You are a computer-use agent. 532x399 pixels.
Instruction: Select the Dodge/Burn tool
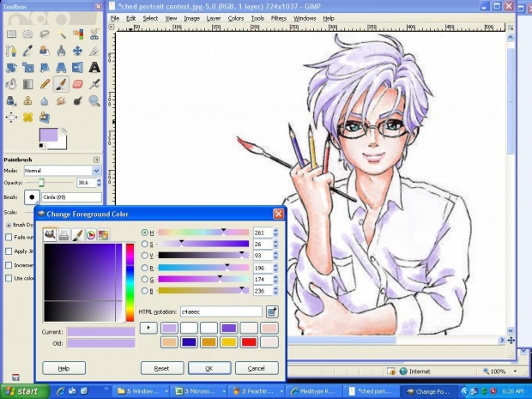tap(78, 100)
